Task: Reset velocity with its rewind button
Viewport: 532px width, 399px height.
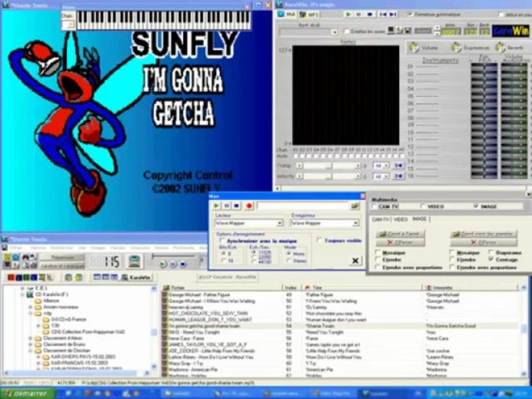Action: coord(398,176)
